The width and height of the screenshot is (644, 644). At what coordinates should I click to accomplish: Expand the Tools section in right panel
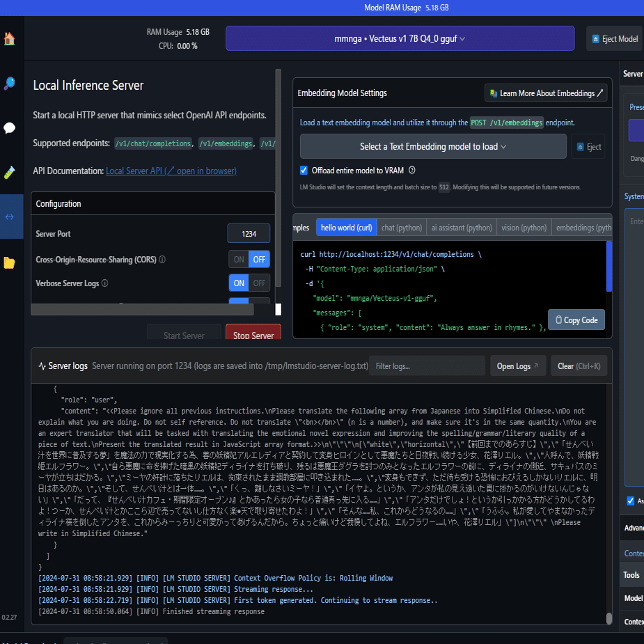coord(631,575)
